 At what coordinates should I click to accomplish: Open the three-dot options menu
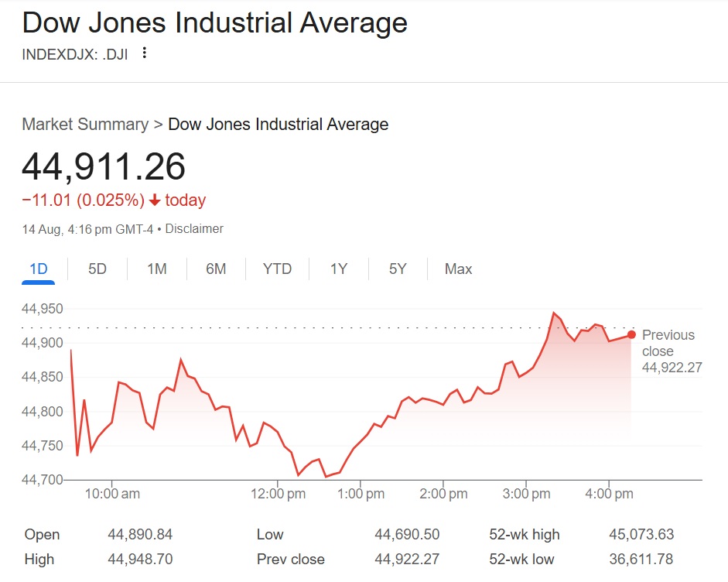pyautogui.click(x=144, y=53)
